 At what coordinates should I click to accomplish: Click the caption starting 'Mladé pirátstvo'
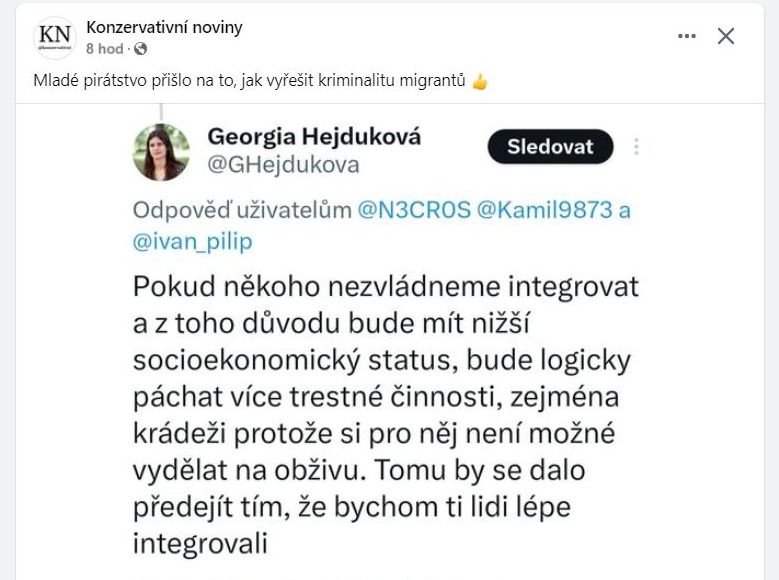coord(250,82)
